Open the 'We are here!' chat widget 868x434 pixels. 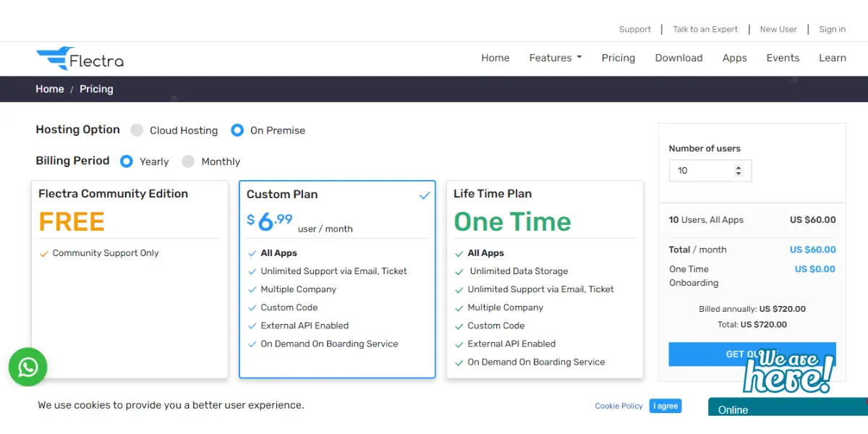point(788,372)
